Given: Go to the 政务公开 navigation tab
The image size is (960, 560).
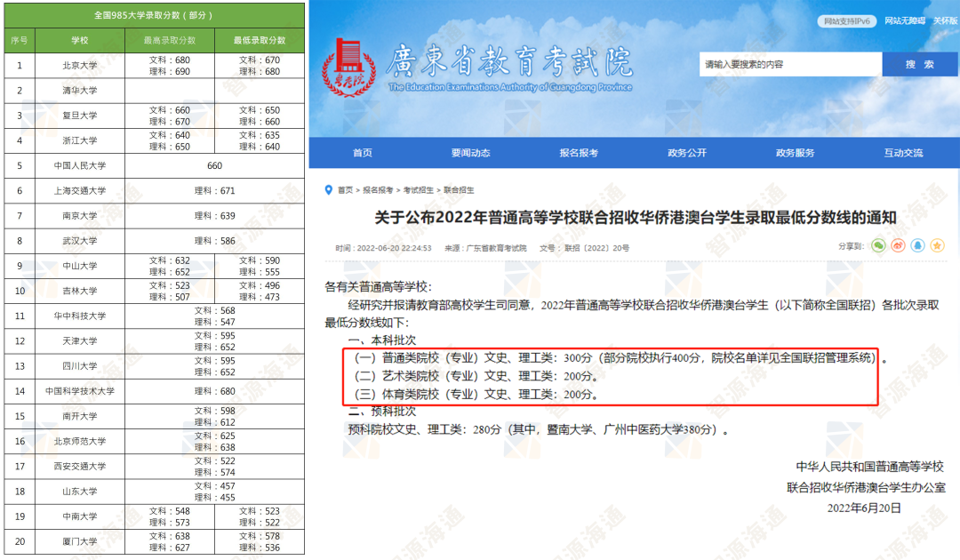Looking at the screenshot, I should point(687,153).
